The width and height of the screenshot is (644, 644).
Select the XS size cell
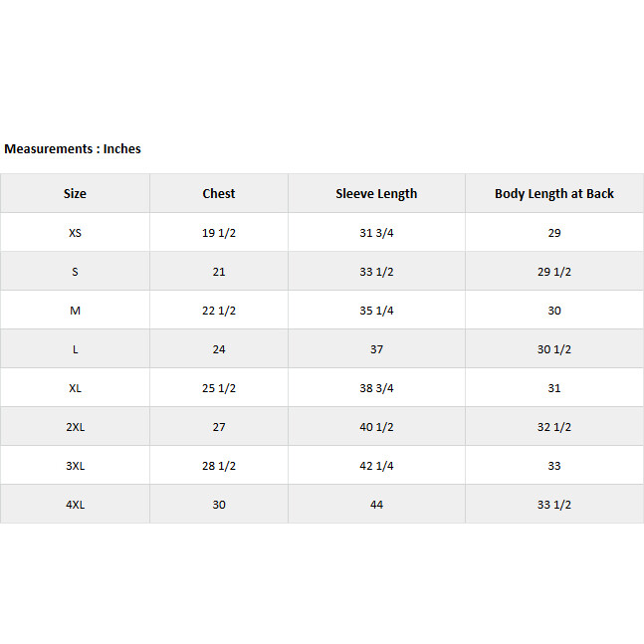(75, 233)
